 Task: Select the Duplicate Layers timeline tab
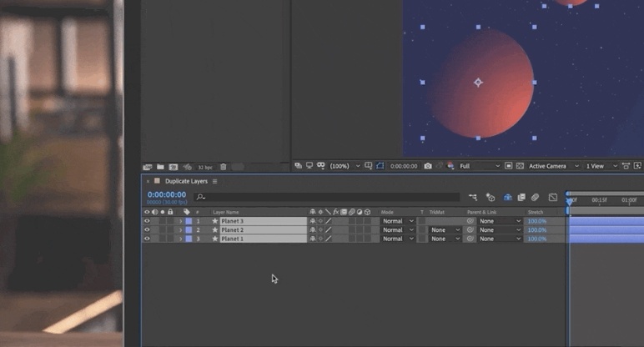[x=186, y=181]
